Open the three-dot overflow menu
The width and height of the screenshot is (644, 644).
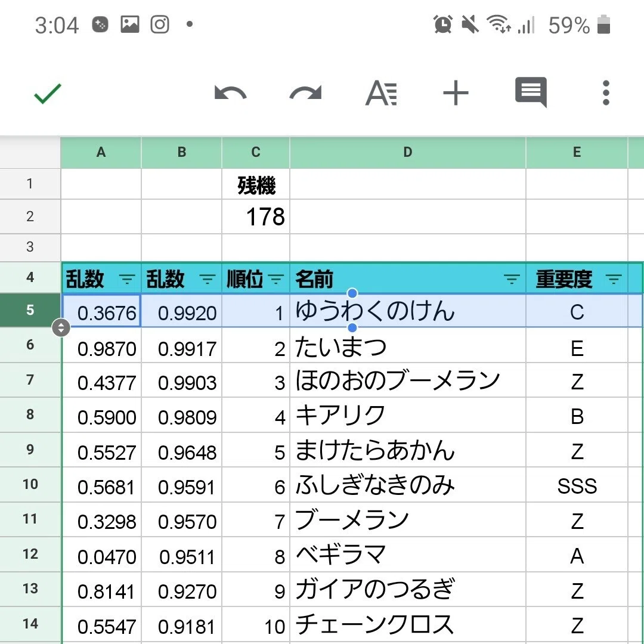point(606,93)
